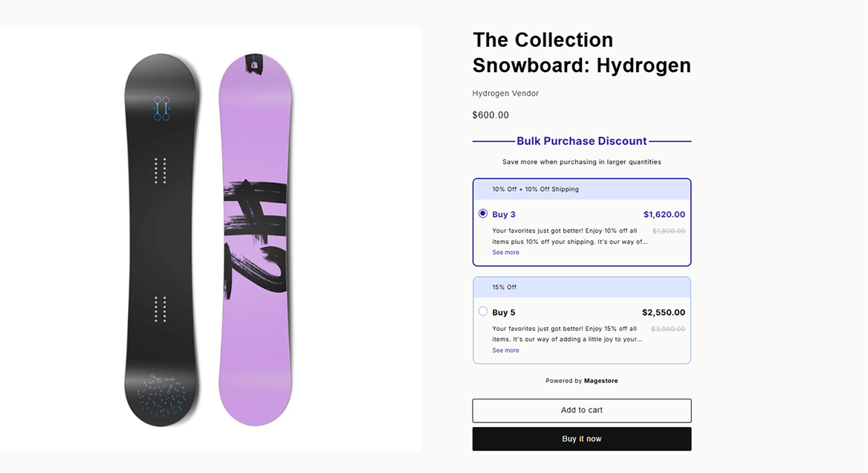This screenshot has width=868, height=473.
Task: Click the black H2 graphic on purple snowboard
Action: click(x=255, y=237)
